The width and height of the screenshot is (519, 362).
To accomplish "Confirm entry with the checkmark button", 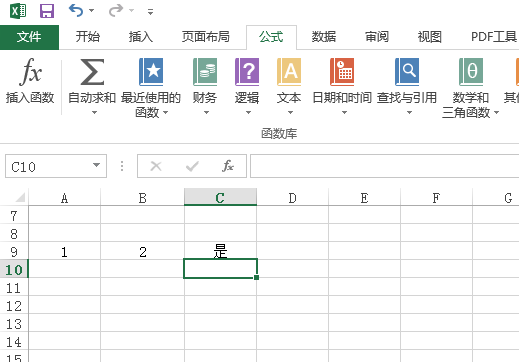I will tap(192, 166).
